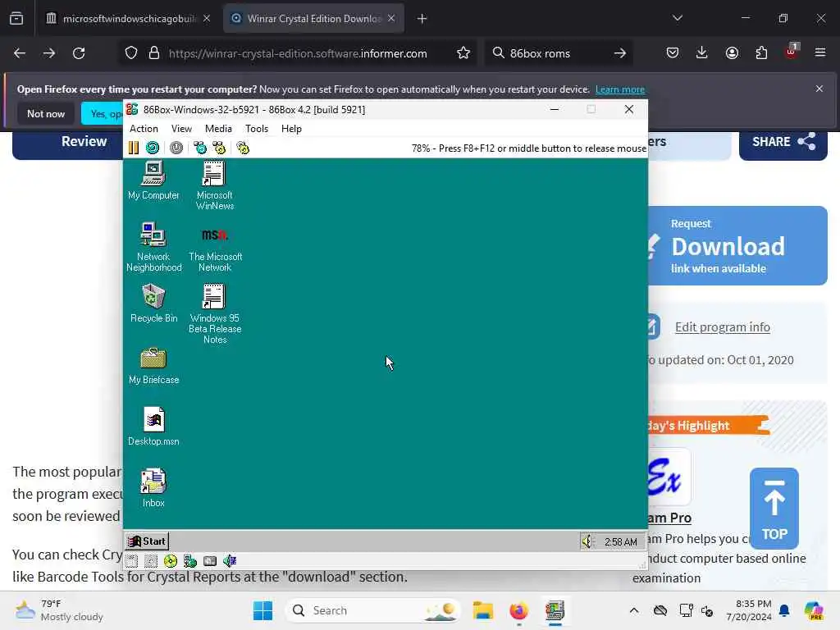Follow the Learn more link

click(620, 89)
